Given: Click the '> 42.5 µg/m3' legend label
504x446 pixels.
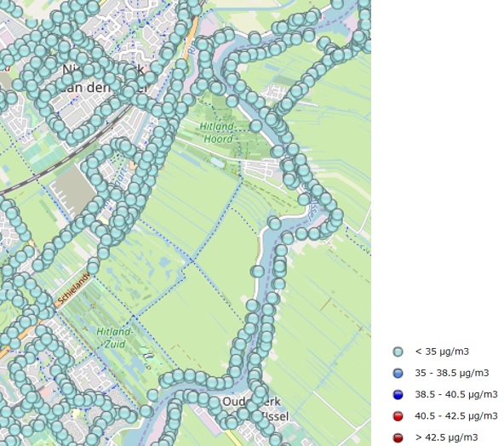Looking at the screenshot, I should coord(446,437).
